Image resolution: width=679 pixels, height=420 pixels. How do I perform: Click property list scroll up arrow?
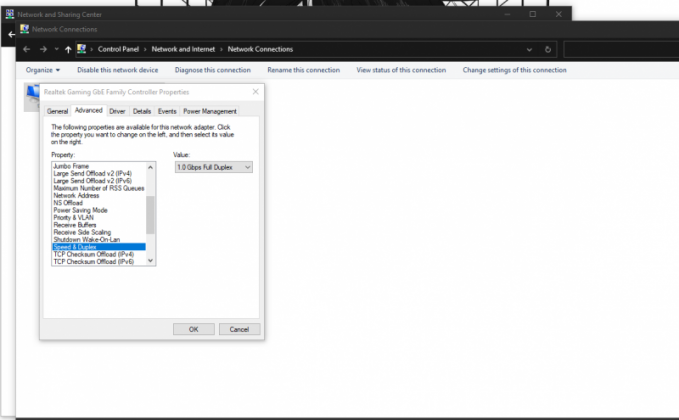pyautogui.click(x=151, y=167)
